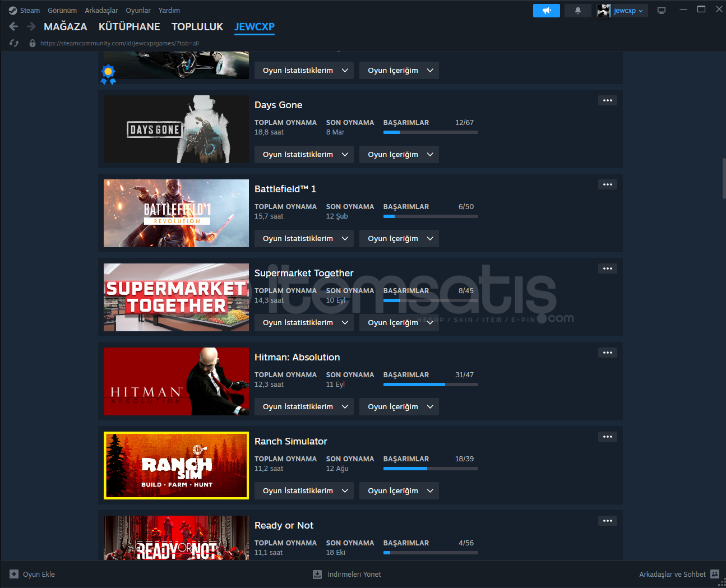Open the Ranch Simulator title link
This screenshot has width=726, height=588.
290,441
